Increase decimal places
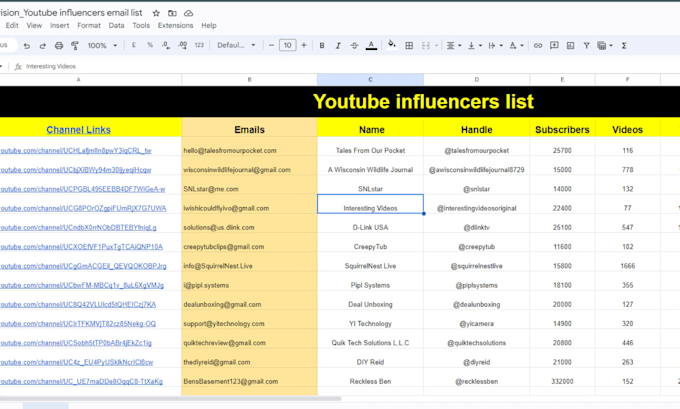The height and width of the screenshot is (409, 680). [x=183, y=45]
